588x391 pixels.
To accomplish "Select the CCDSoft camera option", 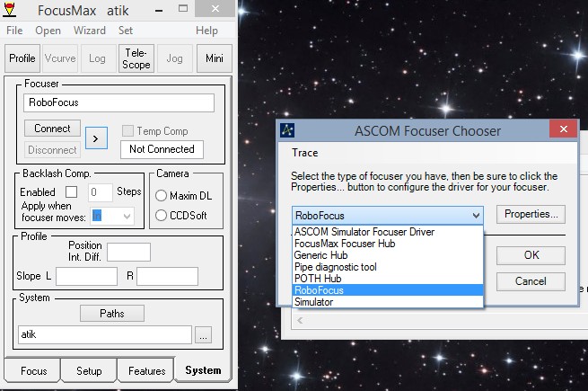I will click(x=161, y=216).
